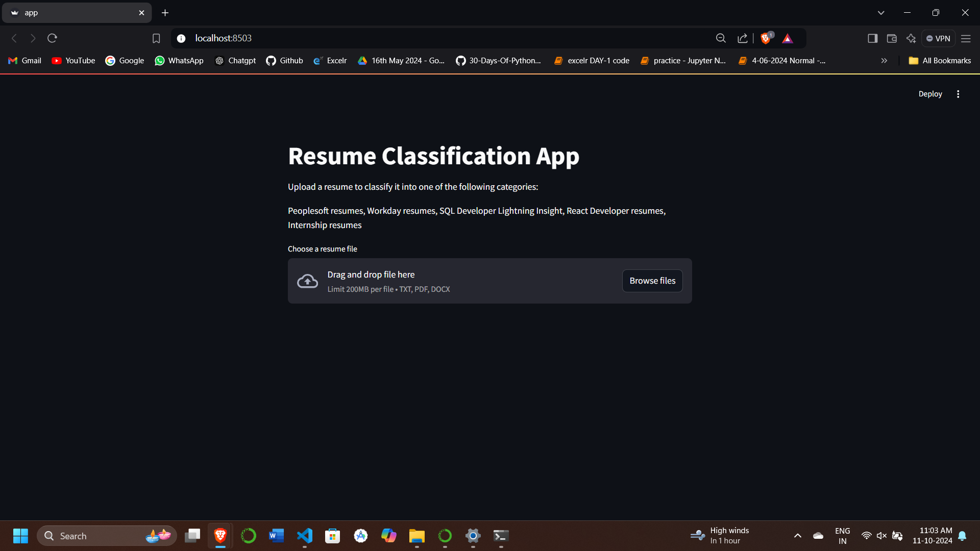The image size is (980, 551).
Task: Reload the page with the refresh icon
Action: (x=52, y=38)
